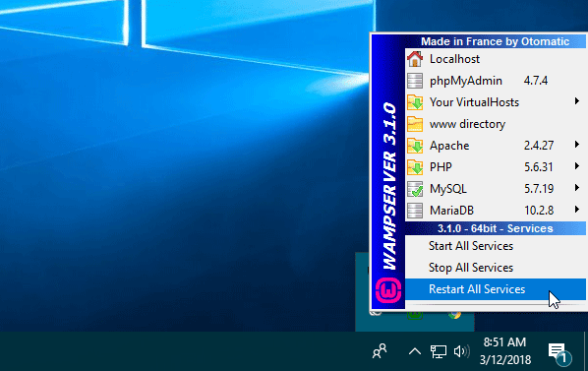588x371 pixels.
Task: Expand the PHP 5.6.31 submenu arrow
Action: (x=577, y=166)
